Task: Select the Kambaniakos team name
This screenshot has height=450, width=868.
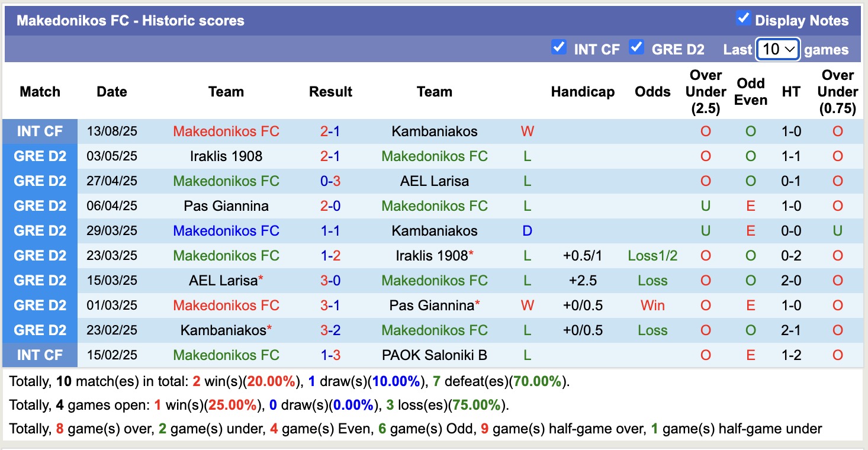Action: pos(434,131)
